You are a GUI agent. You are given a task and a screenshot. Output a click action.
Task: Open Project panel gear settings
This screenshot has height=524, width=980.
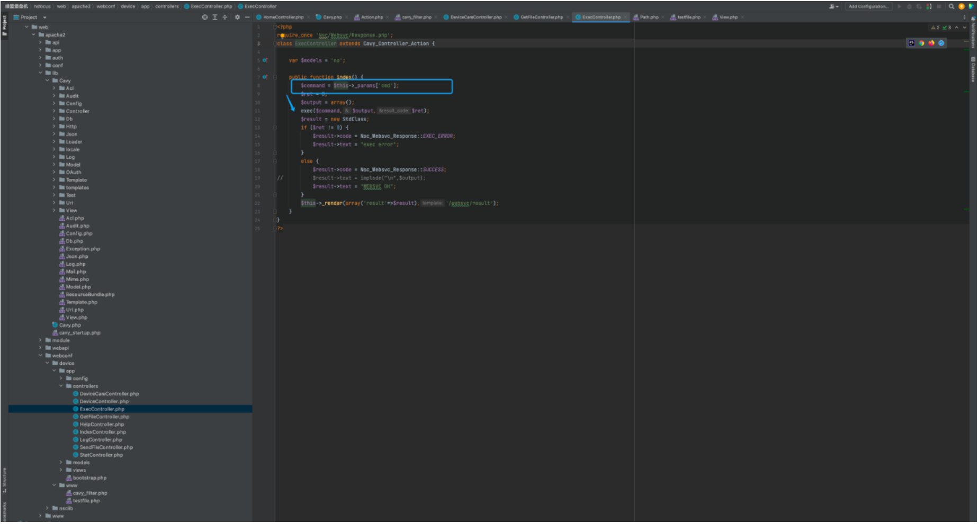pyautogui.click(x=237, y=17)
